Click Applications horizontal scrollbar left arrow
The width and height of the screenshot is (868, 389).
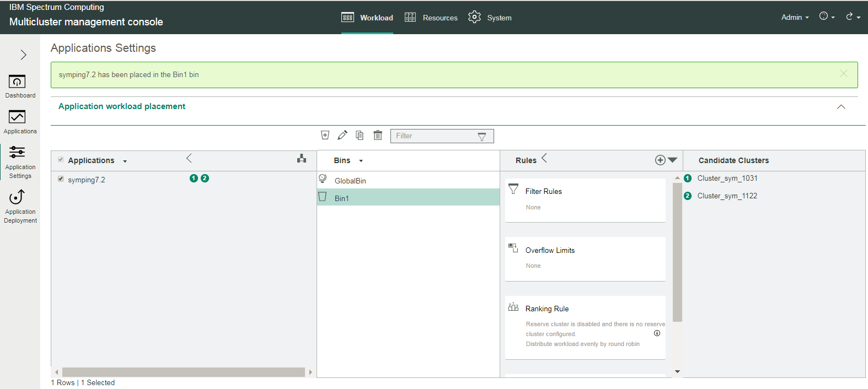tap(56, 372)
